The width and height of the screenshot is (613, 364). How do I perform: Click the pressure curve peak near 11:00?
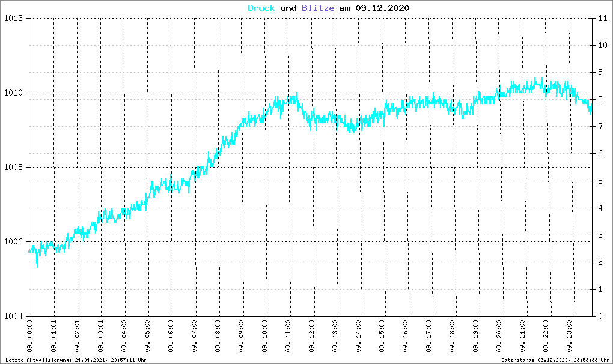[296, 94]
